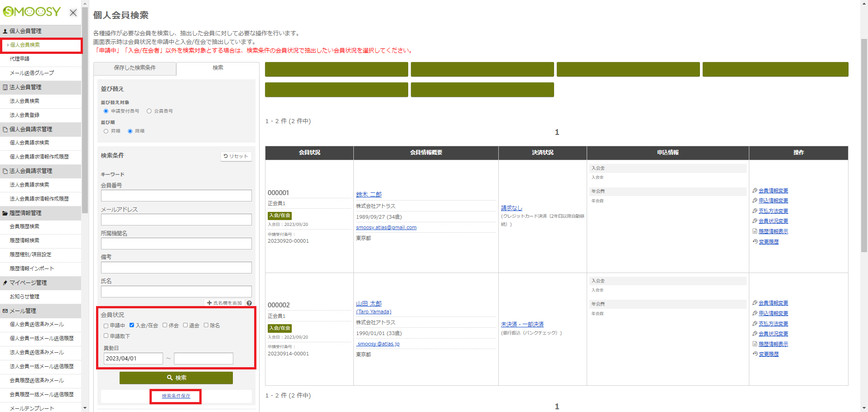
Task: Click 氏名欄を追加 plus button
Action: pyautogui.click(x=224, y=303)
